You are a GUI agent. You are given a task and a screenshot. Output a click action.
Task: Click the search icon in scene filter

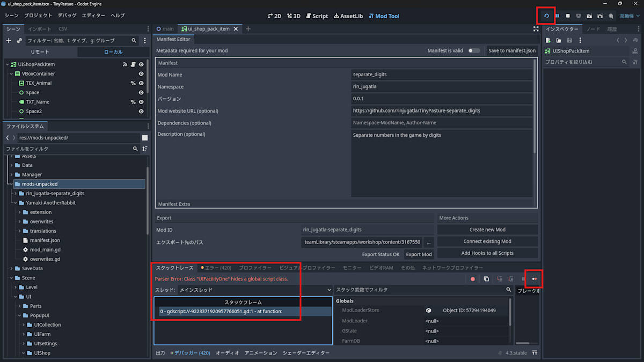click(x=134, y=40)
